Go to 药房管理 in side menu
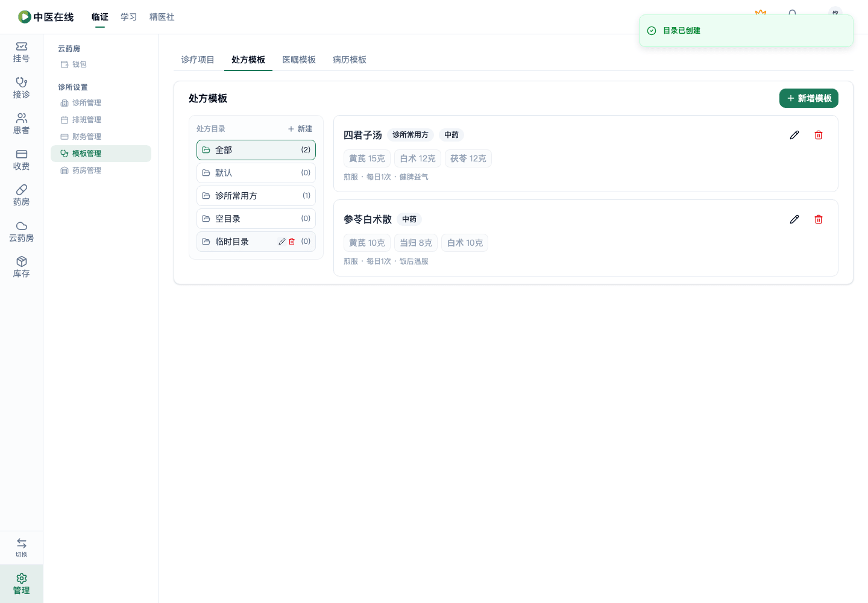 pyautogui.click(x=101, y=170)
